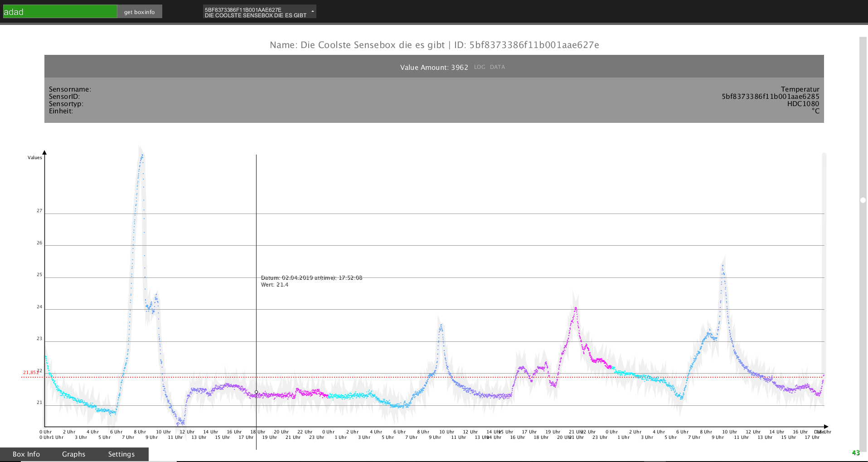Click the hovered data point circle on the graph
This screenshot has height=462, width=868.
tap(256, 392)
